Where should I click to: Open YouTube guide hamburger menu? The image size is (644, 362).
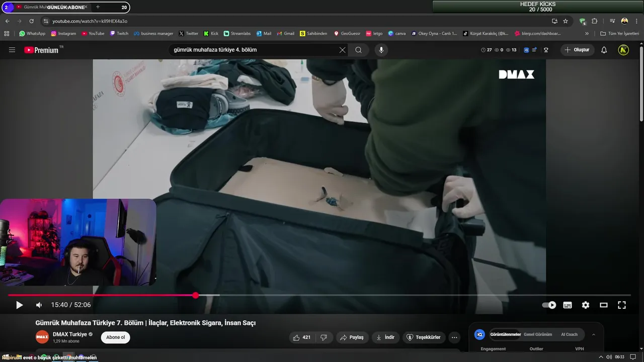click(x=12, y=50)
